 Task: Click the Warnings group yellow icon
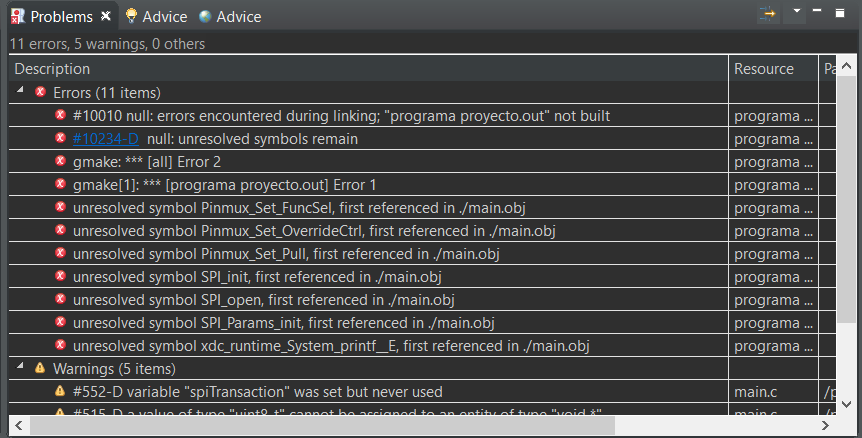pos(40,368)
